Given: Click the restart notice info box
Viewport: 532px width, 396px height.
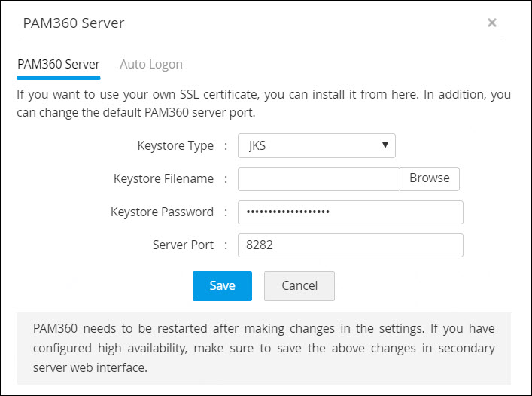Looking at the screenshot, I should pos(263,348).
